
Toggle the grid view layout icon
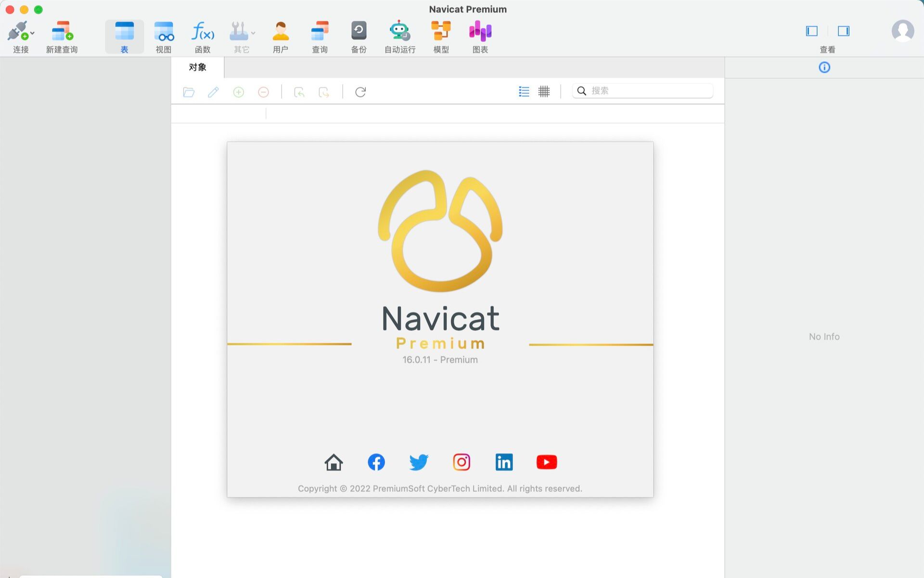tap(544, 91)
